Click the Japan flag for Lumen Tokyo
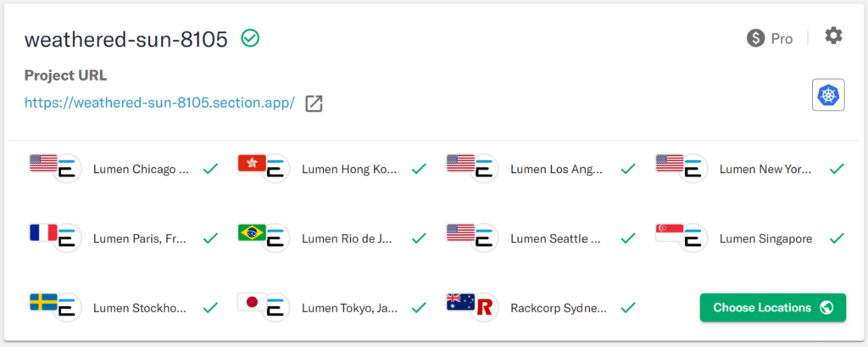The image size is (868, 347). [252, 302]
